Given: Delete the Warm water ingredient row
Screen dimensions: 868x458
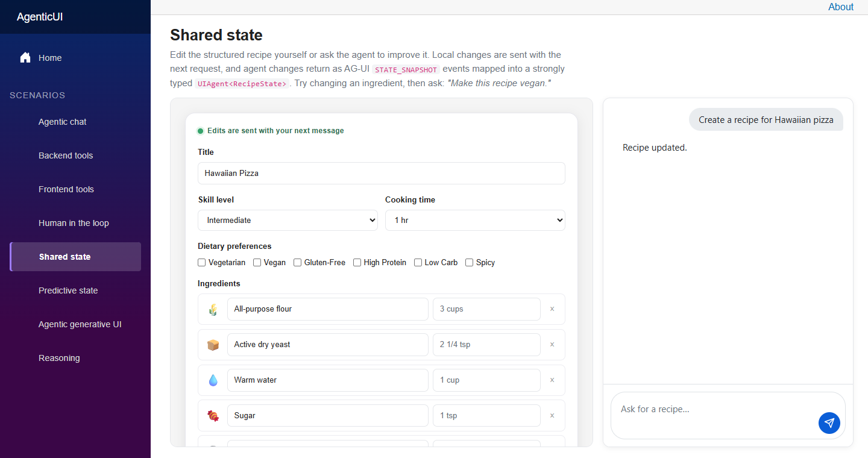Looking at the screenshot, I should (x=552, y=380).
